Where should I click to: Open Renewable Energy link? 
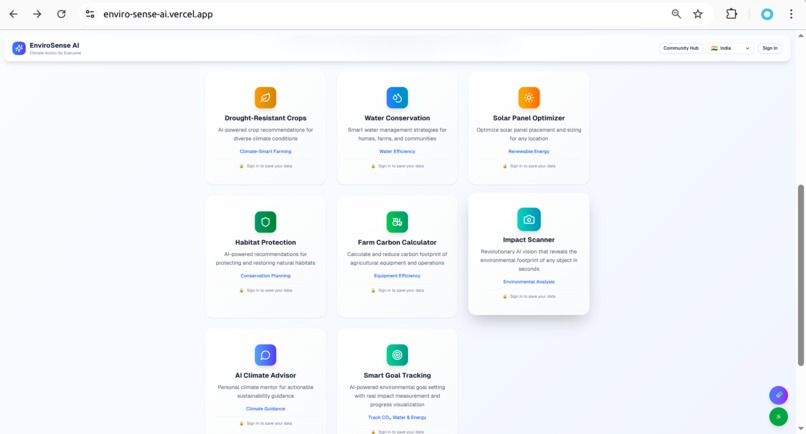528,151
